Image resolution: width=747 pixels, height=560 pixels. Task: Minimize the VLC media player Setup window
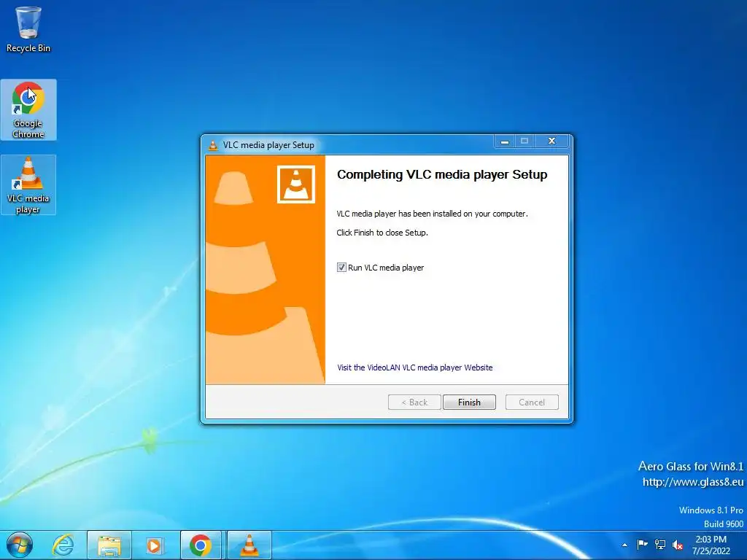click(x=505, y=141)
